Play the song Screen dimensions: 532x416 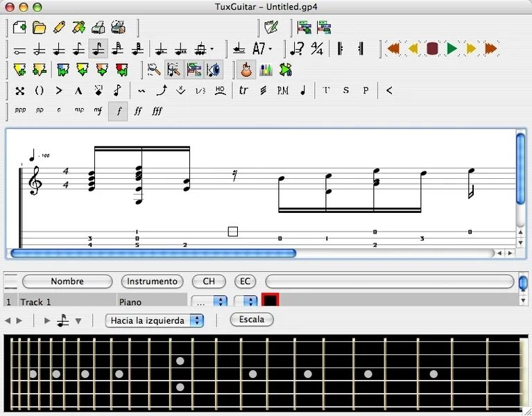[x=452, y=49]
